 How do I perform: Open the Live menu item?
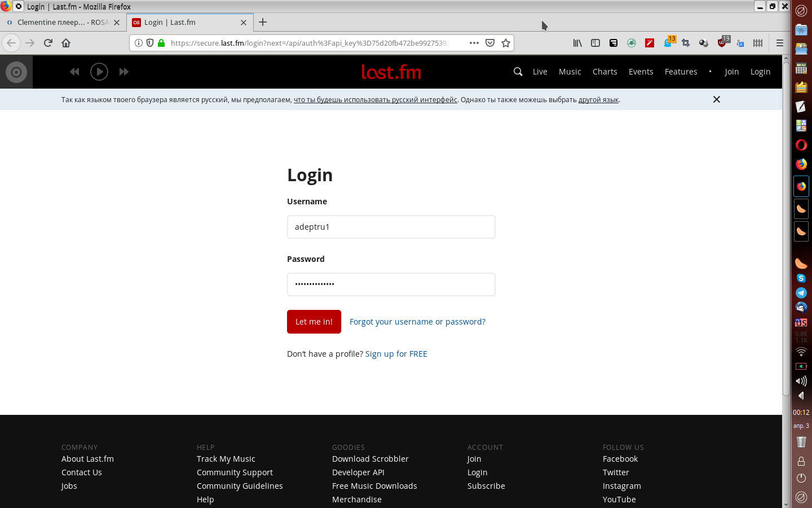tap(540, 72)
